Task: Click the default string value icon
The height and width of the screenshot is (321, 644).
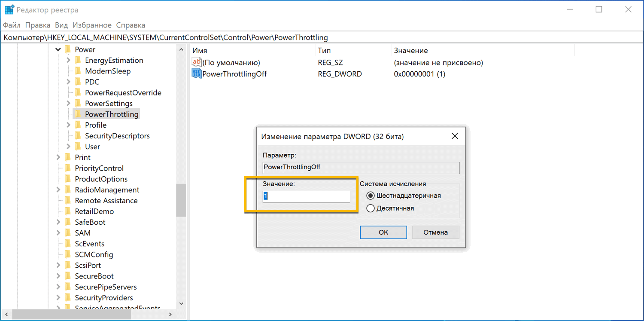Action: pos(196,63)
